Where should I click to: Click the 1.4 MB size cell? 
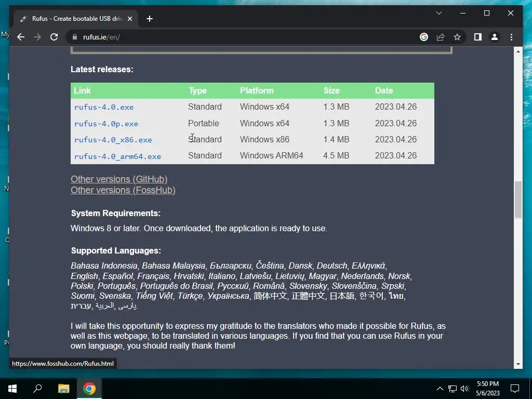(x=336, y=139)
